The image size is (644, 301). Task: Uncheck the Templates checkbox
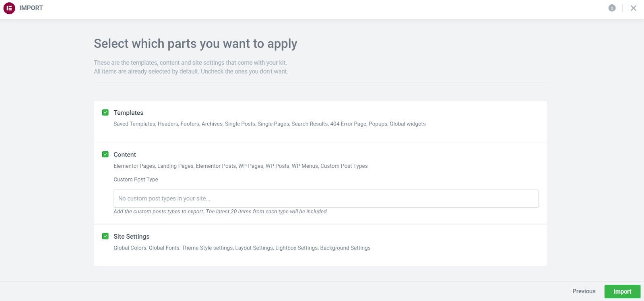pyautogui.click(x=105, y=113)
